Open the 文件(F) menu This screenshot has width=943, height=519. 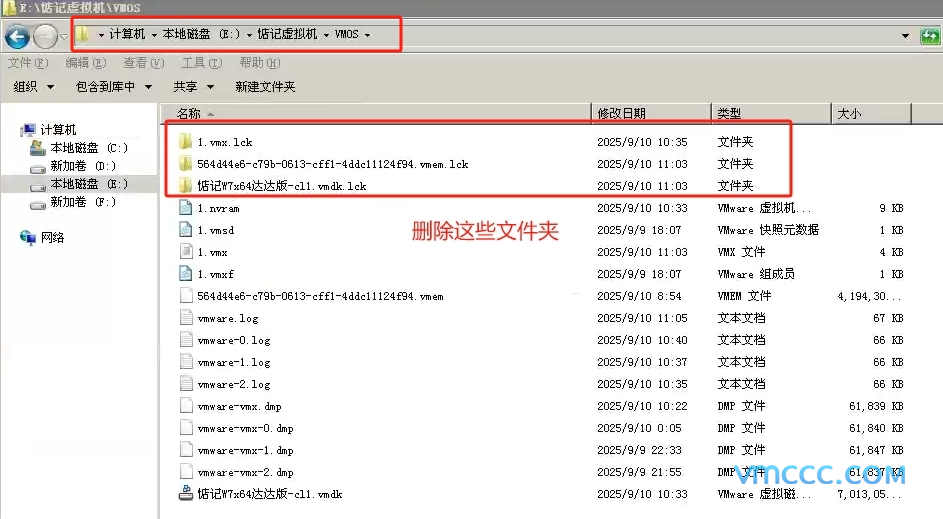tap(27, 63)
